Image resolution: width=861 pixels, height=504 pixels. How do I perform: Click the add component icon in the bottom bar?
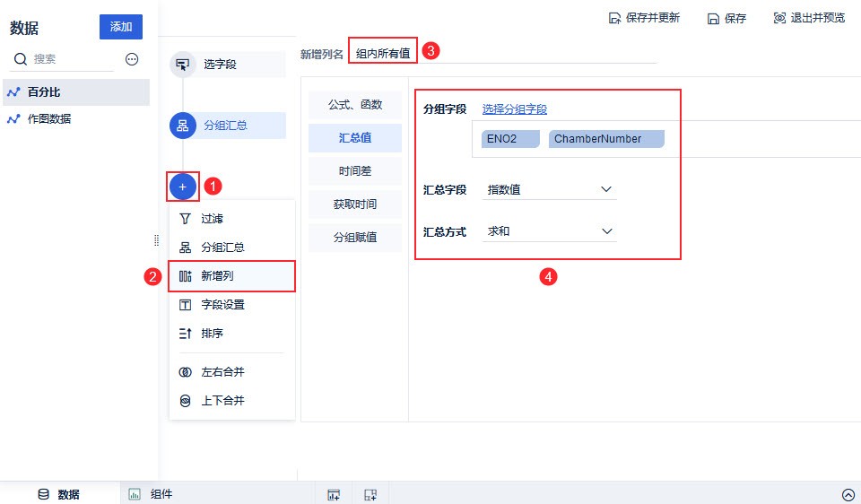click(x=334, y=494)
